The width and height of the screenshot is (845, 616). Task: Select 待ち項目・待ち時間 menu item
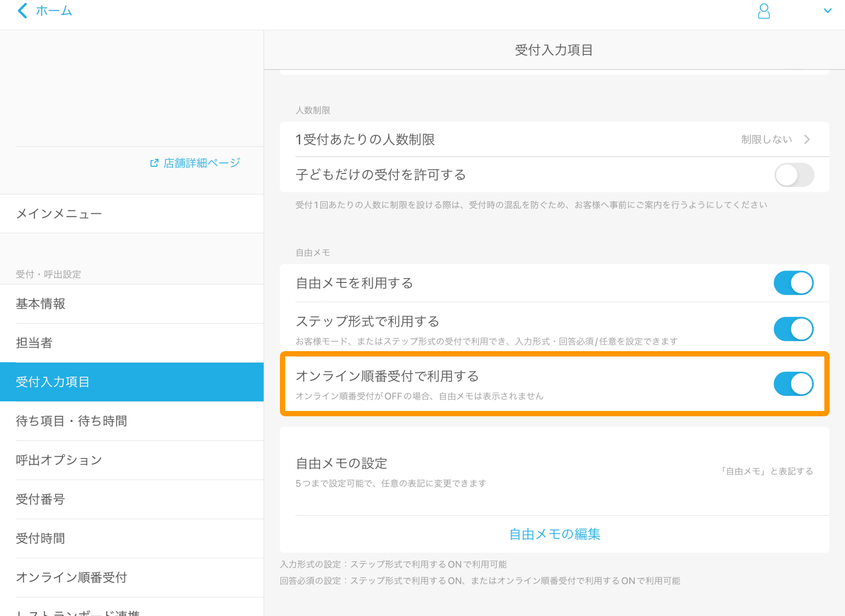click(x=71, y=421)
